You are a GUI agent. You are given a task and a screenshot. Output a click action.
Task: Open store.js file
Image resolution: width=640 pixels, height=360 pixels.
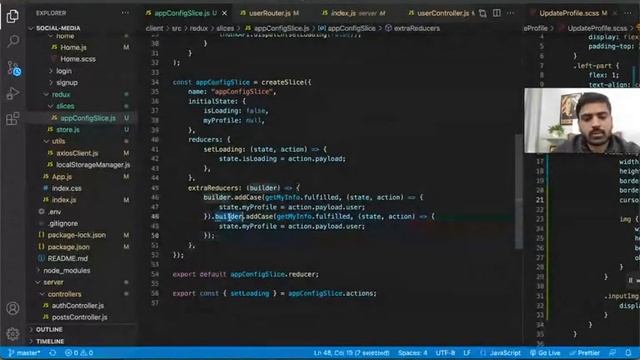(67, 130)
